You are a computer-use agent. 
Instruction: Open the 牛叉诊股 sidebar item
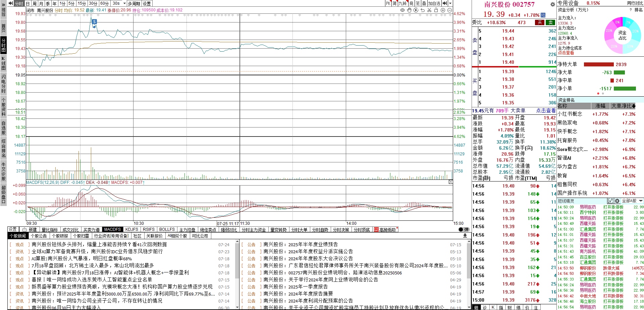(x=3, y=171)
